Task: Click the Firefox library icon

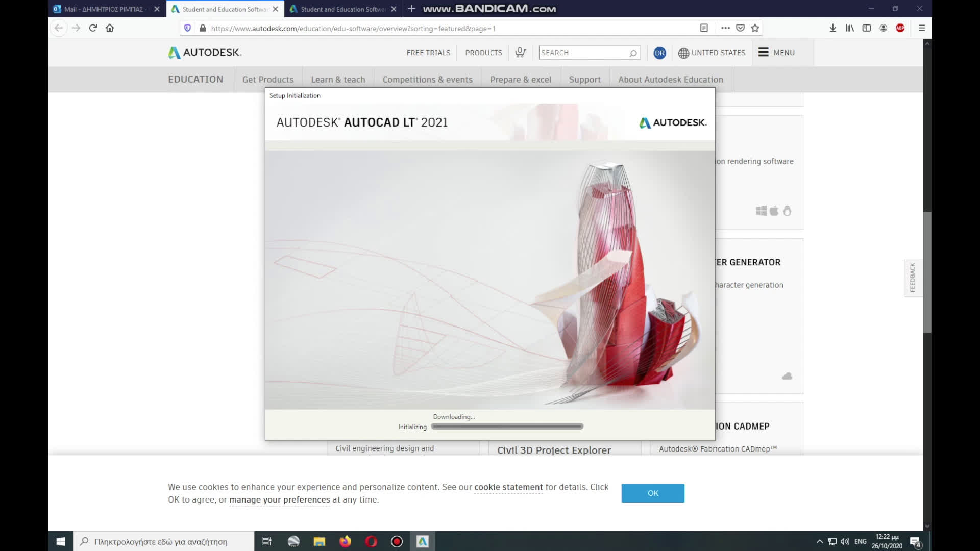Action: pos(849,28)
